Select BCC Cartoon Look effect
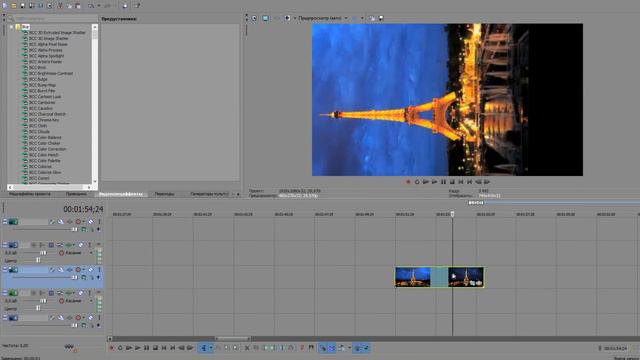The image size is (640, 360). click(45, 97)
